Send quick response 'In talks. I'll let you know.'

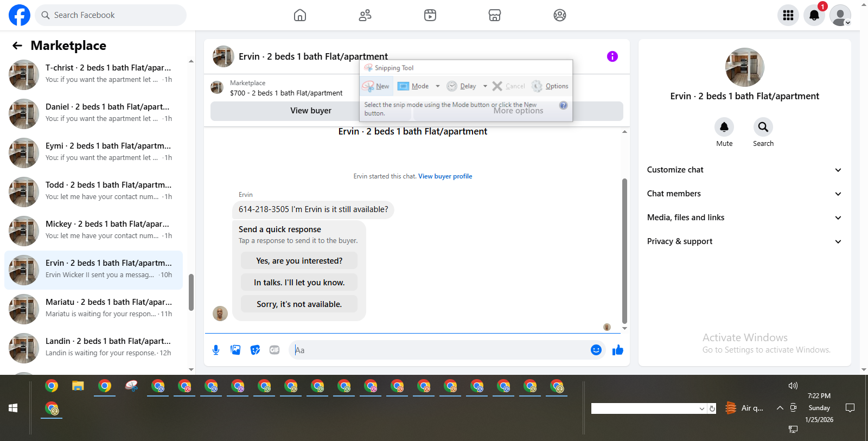(299, 283)
